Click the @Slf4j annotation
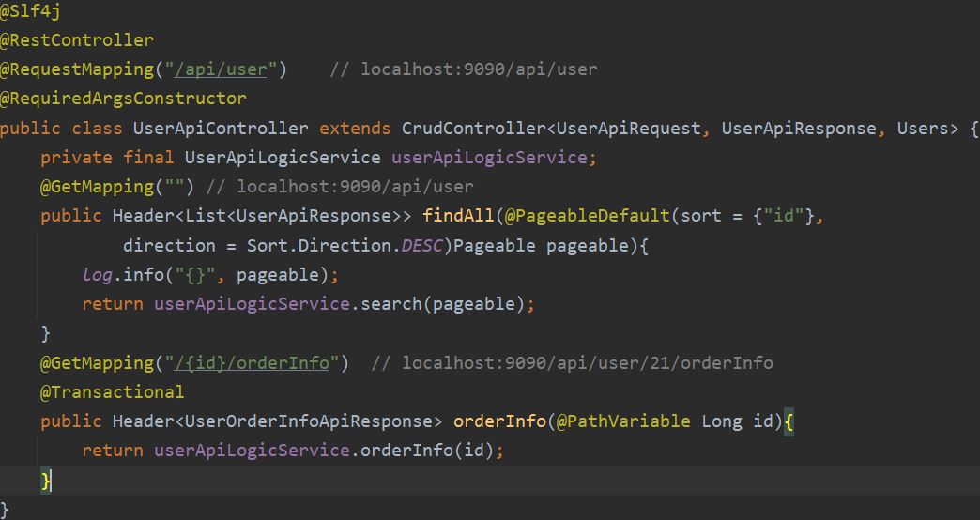980x520 pixels. pos(30,11)
